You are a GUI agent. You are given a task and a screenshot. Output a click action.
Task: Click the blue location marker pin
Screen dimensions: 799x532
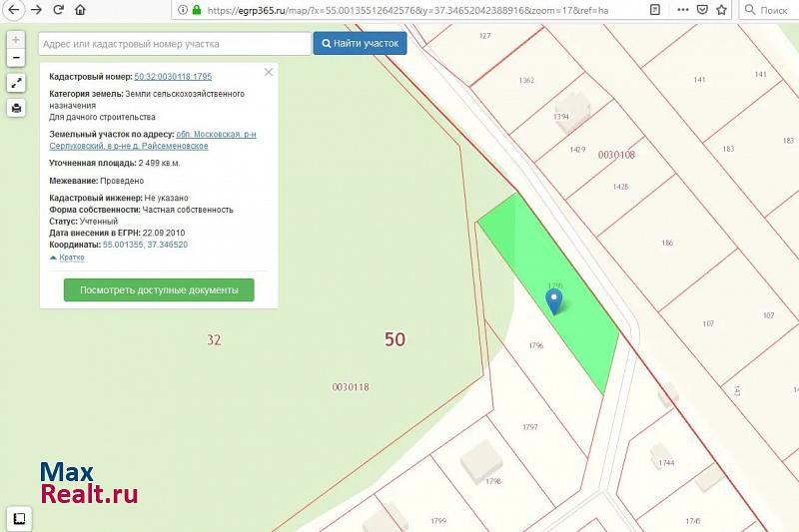click(554, 300)
